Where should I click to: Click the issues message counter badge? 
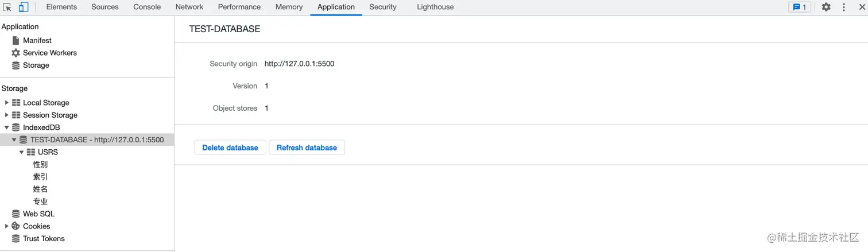tap(800, 7)
